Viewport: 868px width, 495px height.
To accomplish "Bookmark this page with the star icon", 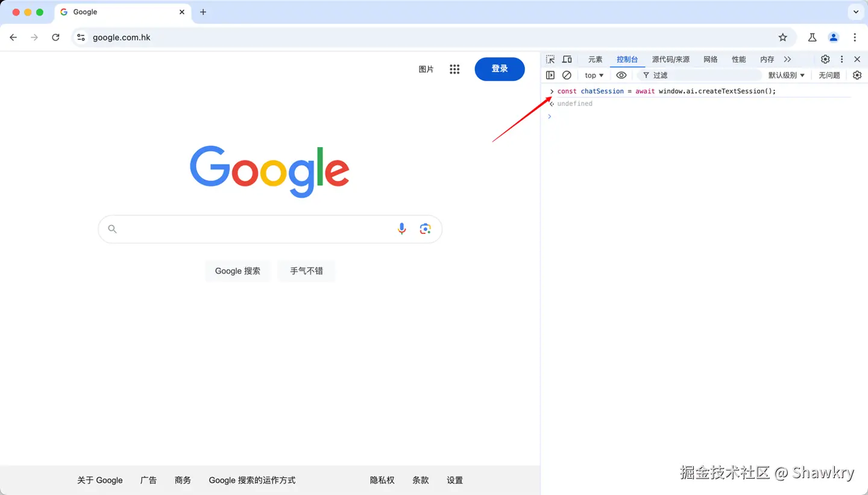I will click(x=783, y=37).
